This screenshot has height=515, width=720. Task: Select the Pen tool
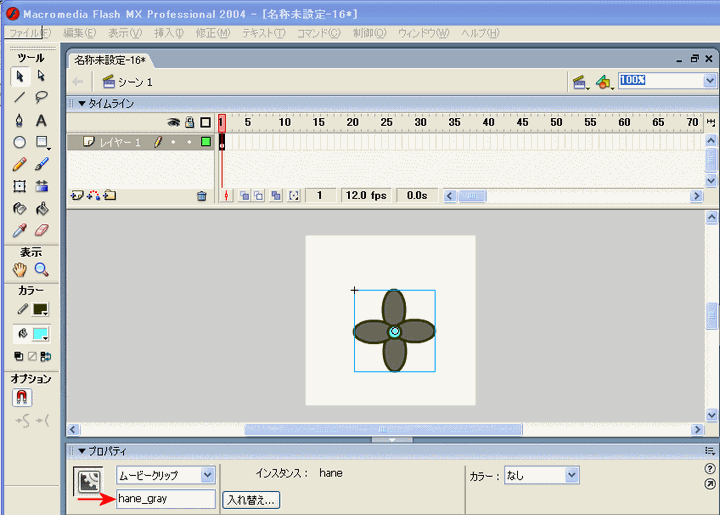[20, 121]
